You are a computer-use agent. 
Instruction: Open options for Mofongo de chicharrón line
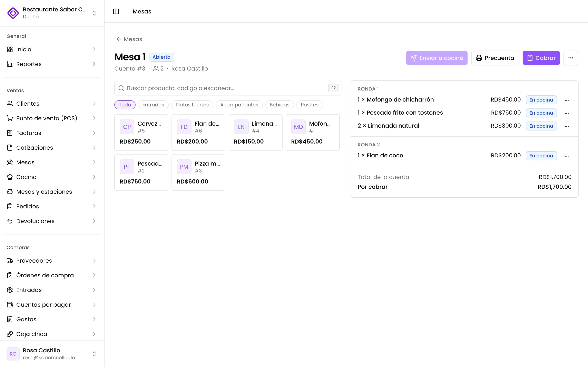click(567, 100)
